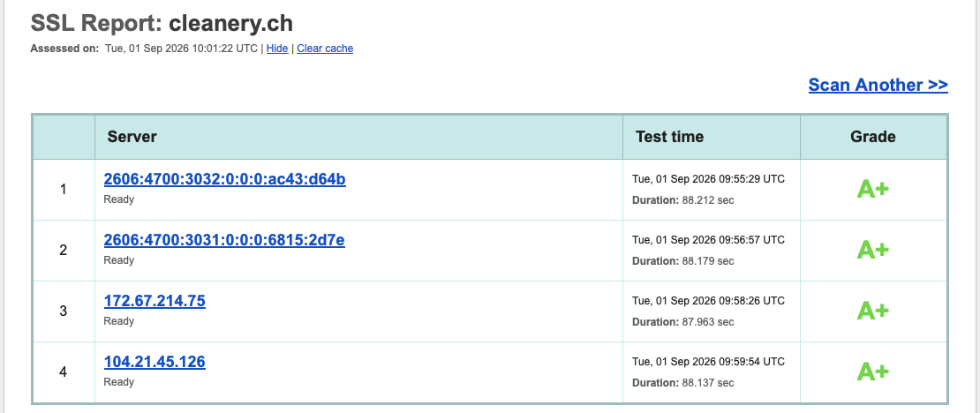Click the Server column header
The height and width of the screenshot is (413, 980).
[x=132, y=137]
